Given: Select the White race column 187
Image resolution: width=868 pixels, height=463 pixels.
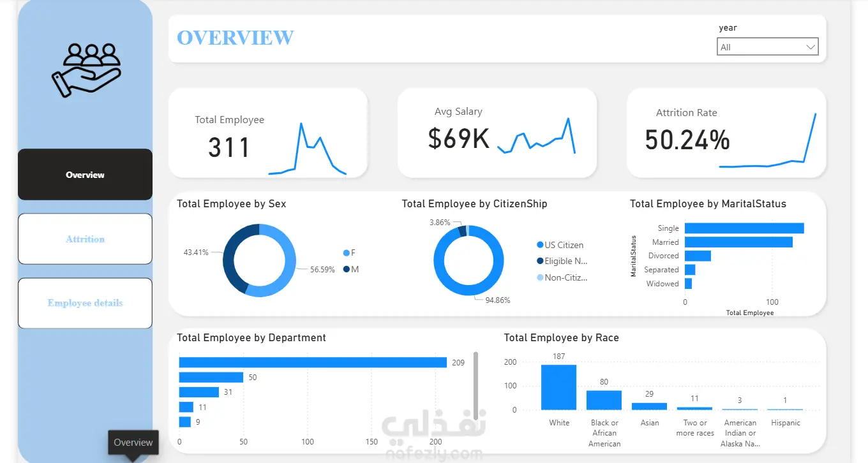Looking at the screenshot, I should point(558,387).
